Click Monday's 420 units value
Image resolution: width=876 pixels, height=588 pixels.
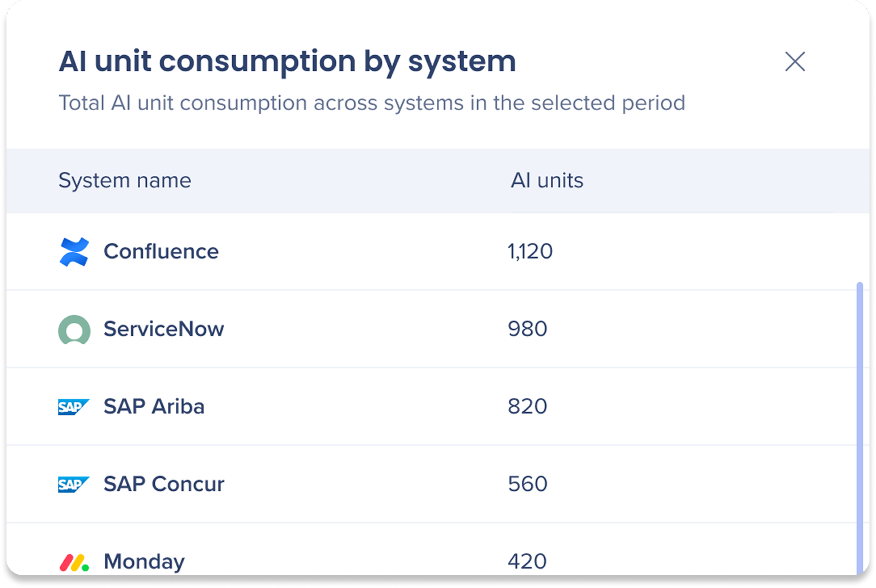[x=527, y=561]
